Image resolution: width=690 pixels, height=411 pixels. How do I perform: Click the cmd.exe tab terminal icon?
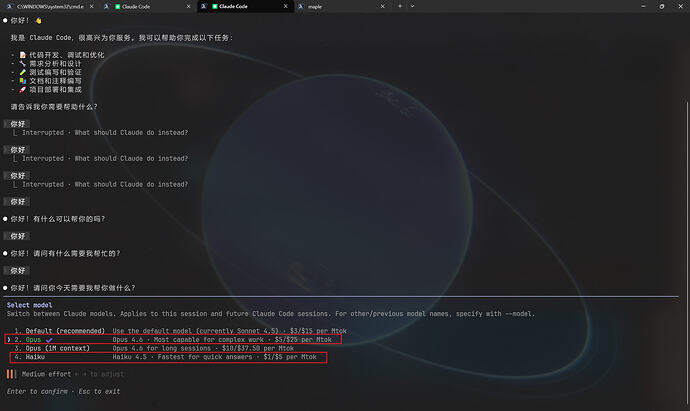coord(9,7)
